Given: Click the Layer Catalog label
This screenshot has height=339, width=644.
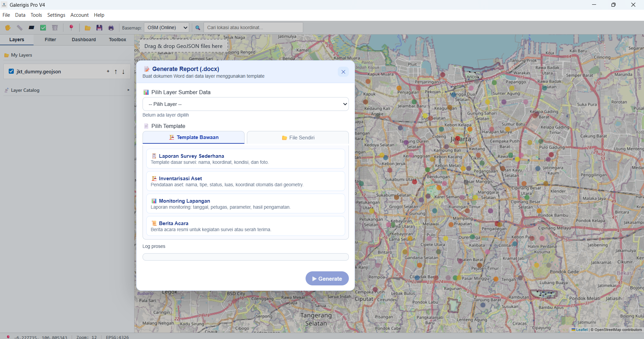Looking at the screenshot, I should 25,90.
